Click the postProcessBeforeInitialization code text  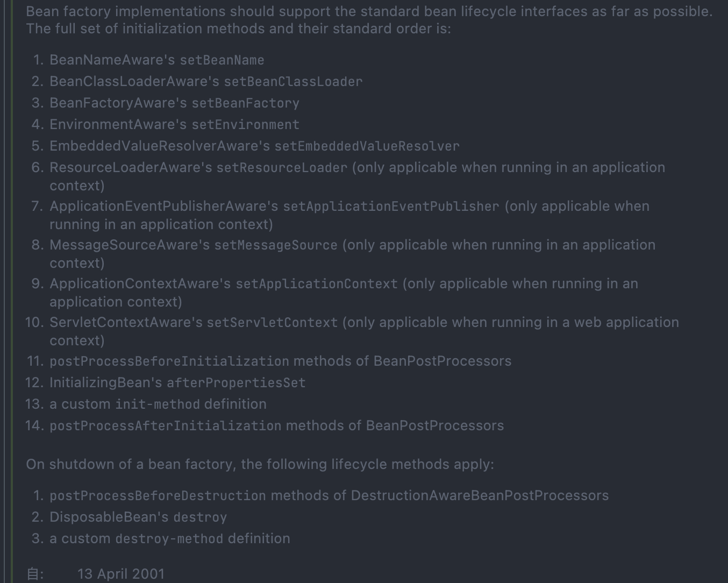(x=169, y=361)
